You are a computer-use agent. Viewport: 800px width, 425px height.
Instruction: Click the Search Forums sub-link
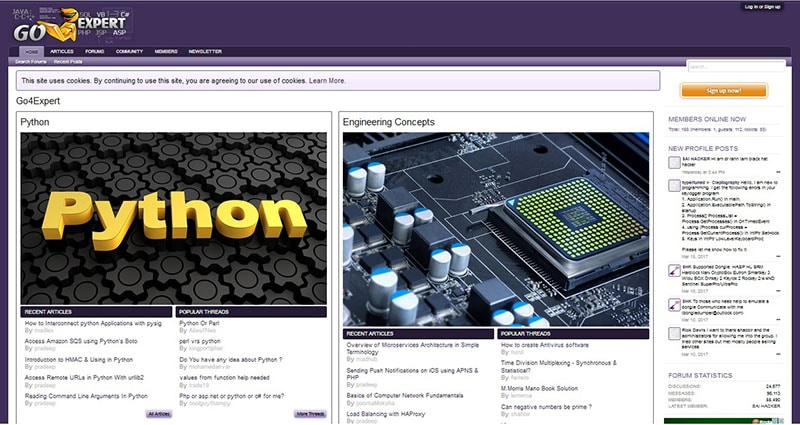[31, 62]
